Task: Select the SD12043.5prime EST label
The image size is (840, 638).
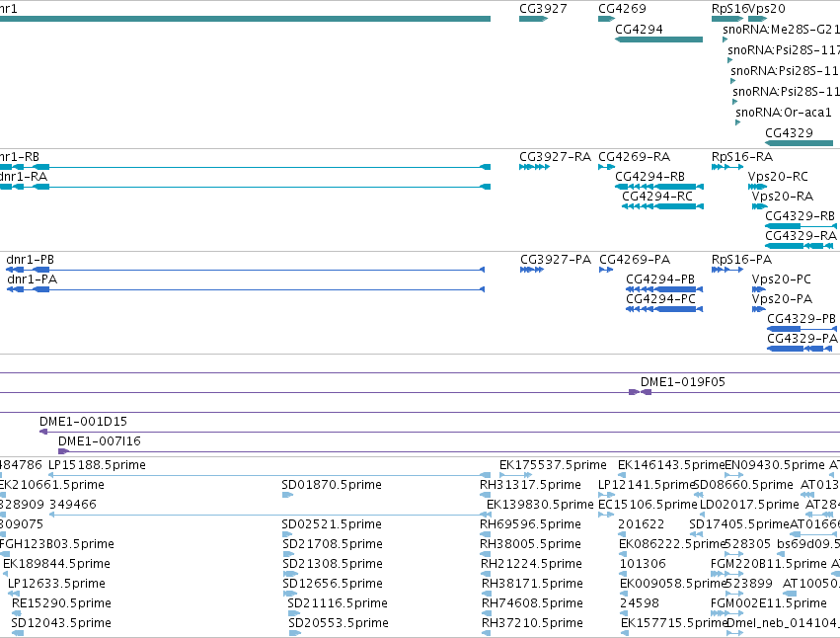Action: tap(61, 623)
